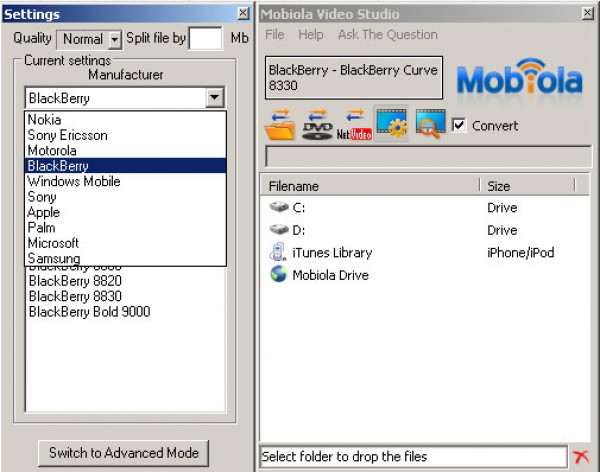Open the Quality dropdown arrow
This screenshot has height=472, width=600.
tap(114, 39)
